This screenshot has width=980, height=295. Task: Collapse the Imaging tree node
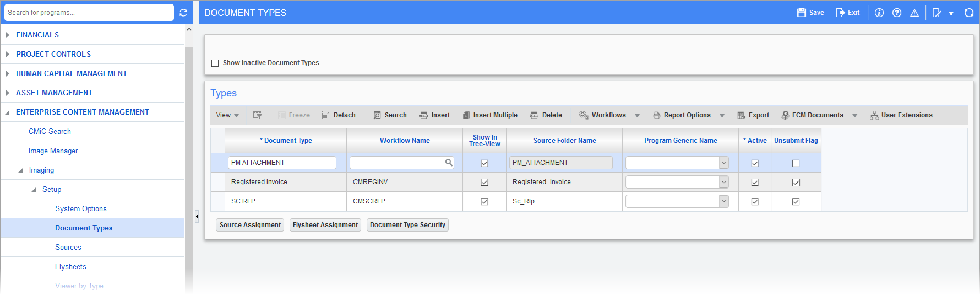click(x=20, y=170)
